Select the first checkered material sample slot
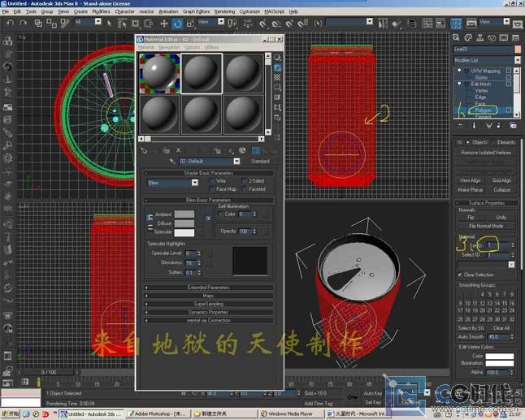The width and height of the screenshot is (525, 420). pyautogui.click(x=159, y=74)
